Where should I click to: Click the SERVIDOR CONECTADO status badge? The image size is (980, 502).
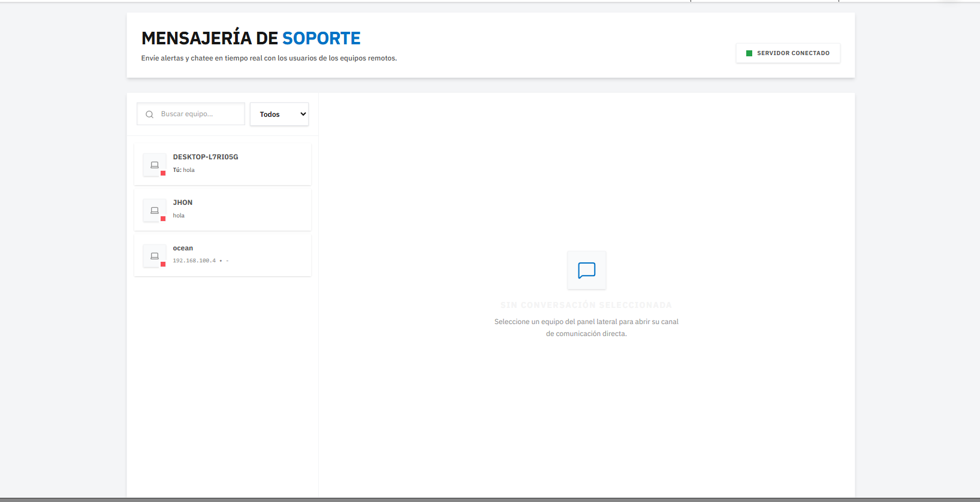click(788, 53)
